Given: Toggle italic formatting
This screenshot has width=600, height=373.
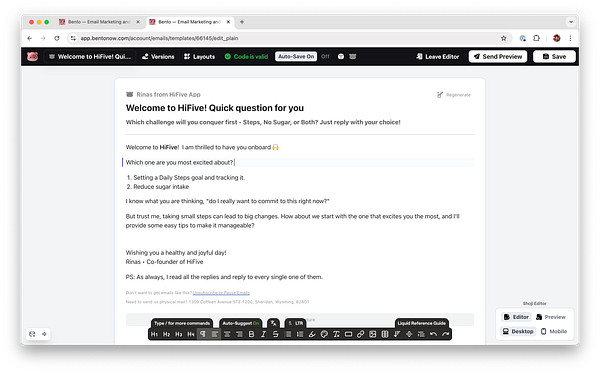Looking at the screenshot, I should pos(264,334).
